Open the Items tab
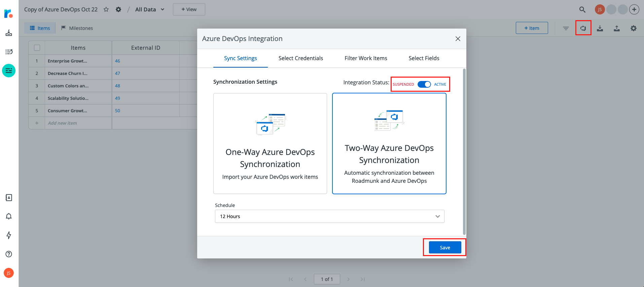 click(x=40, y=28)
